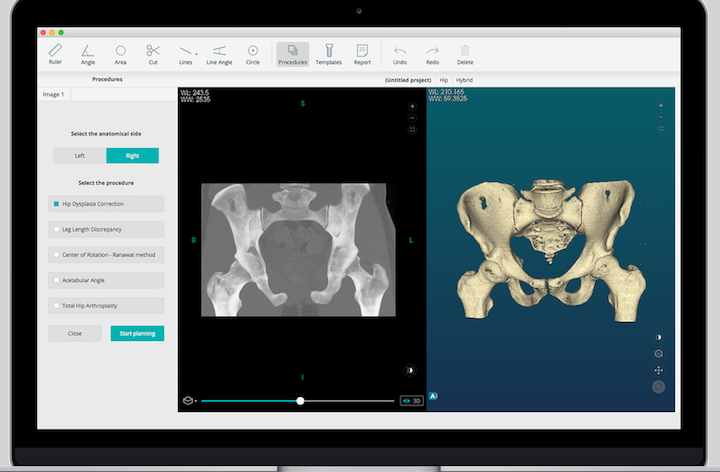
Task: Select the Total Hip Arthroplasty procedure
Action: click(x=106, y=306)
